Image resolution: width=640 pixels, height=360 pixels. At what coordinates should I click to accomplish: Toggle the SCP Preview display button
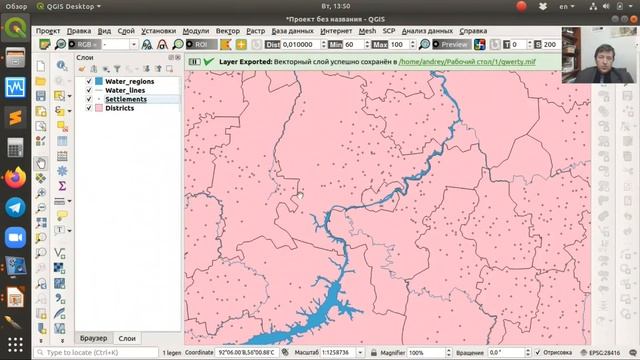pyautogui.click(x=451, y=44)
